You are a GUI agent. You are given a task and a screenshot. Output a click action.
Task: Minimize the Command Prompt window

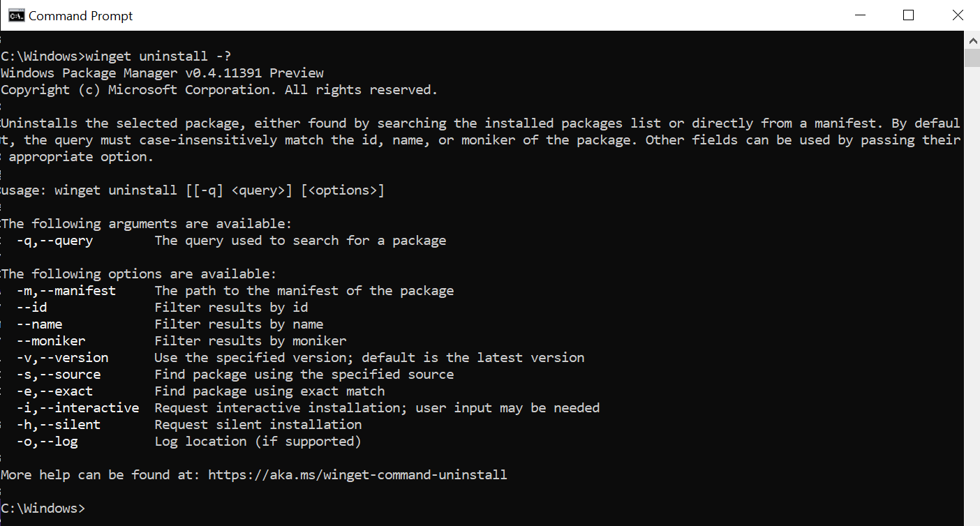coord(860,15)
